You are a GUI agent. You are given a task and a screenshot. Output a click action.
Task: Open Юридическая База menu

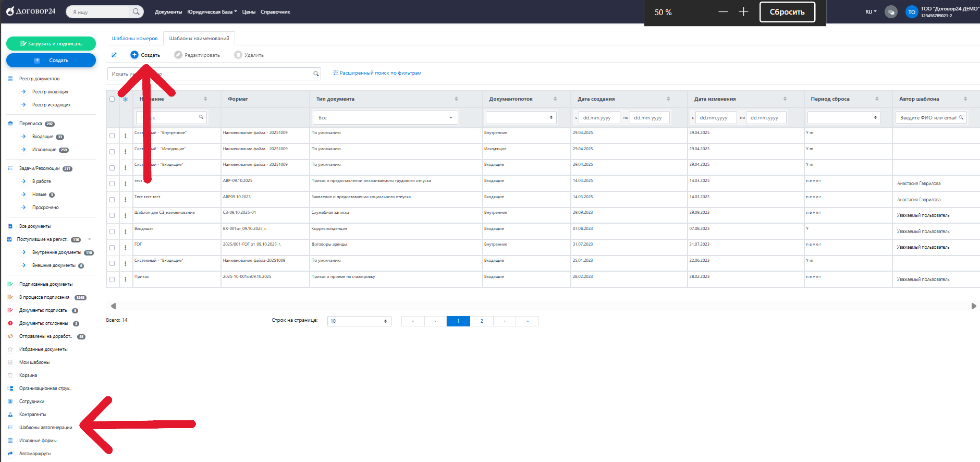[212, 12]
